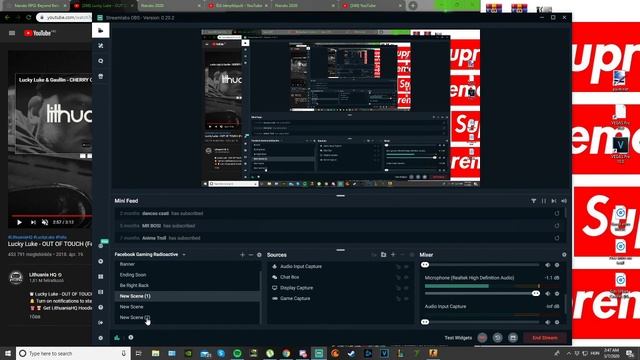The height and width of the screenshot is (360, 640).
Task: Open the Windows Start menu
Action: coord(8,353)
